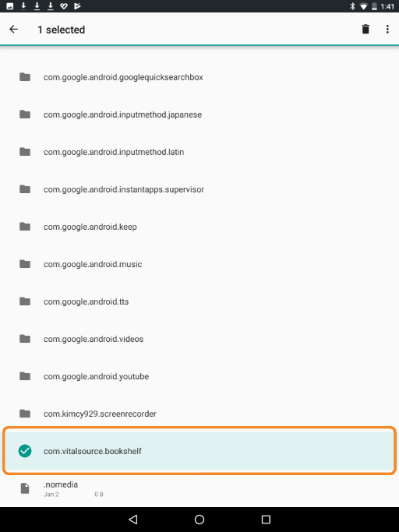This screenshot has width=399, height=532.
Task: Select com.kimcy929.screenrecorder folder
Action: tap(199, 414)
